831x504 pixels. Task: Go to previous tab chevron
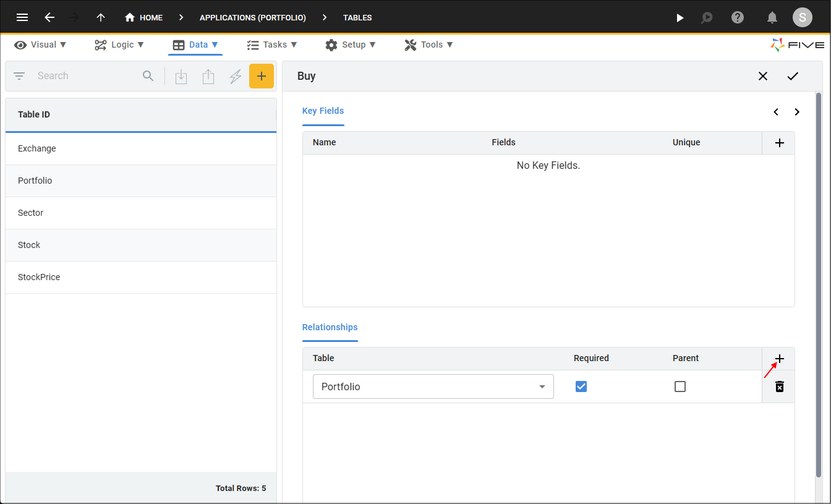click(x=776, y=112)
